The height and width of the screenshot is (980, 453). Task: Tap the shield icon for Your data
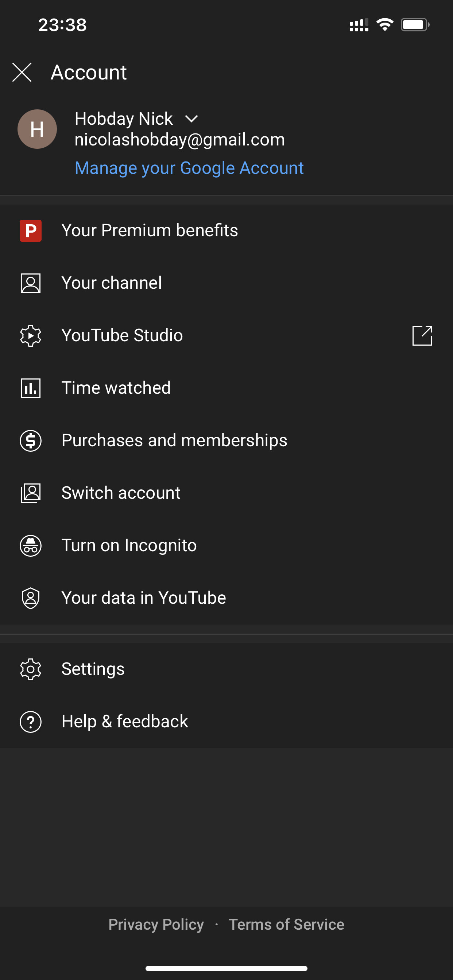point(30,598)
